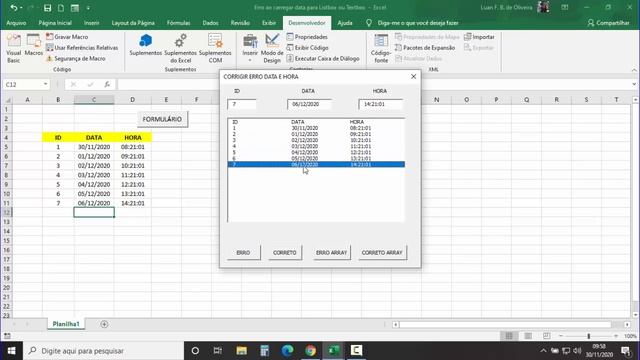Switch to the Inserir tab
Image resolution: width=640 pixels, height=360 pixels.
tap(91, 23)
